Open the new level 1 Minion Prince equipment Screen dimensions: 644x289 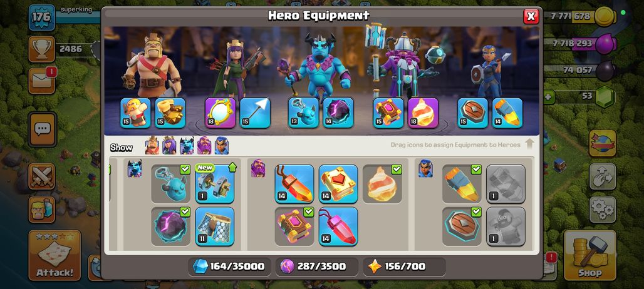click(214, 184)
